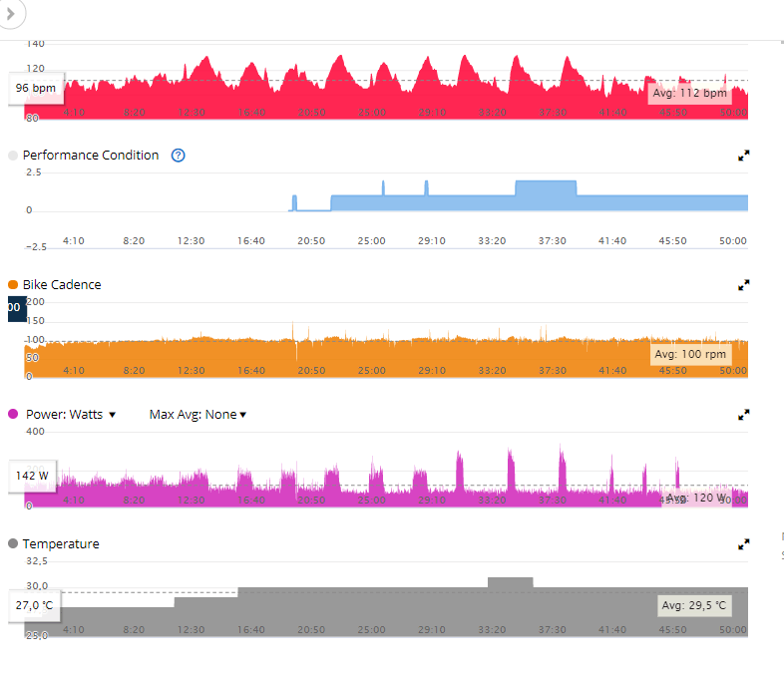
Task: Click the 25:00 label on Performance Condition axis
Action: point(371,241)
